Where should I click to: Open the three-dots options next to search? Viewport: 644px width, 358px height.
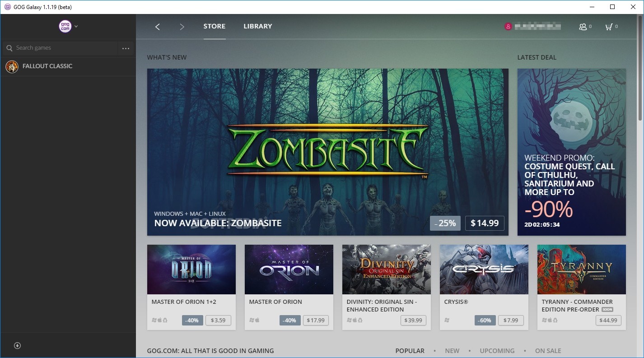[x=126, y=48]
